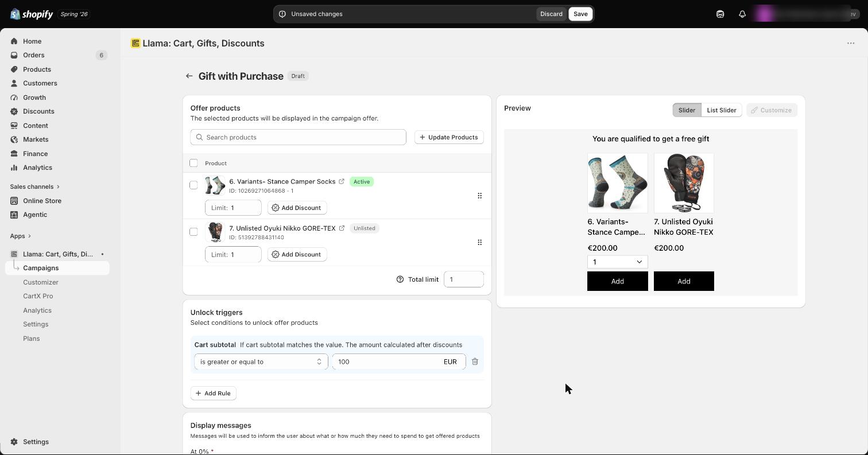Check the Oyuki Nikko GORE-TEX product checkbox

(193, 232)
